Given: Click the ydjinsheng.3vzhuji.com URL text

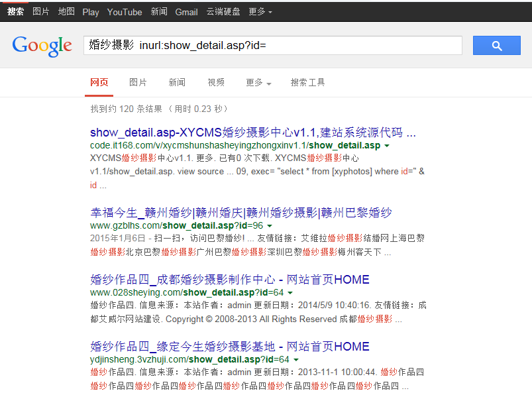Looking at the screenshot, I should tap(189, 359).
